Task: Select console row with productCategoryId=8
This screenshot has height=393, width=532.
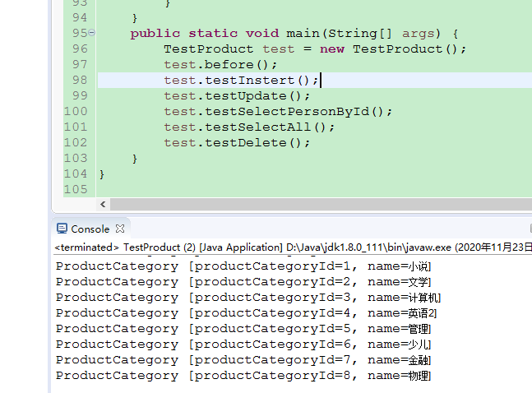Action: coord(243,376)
